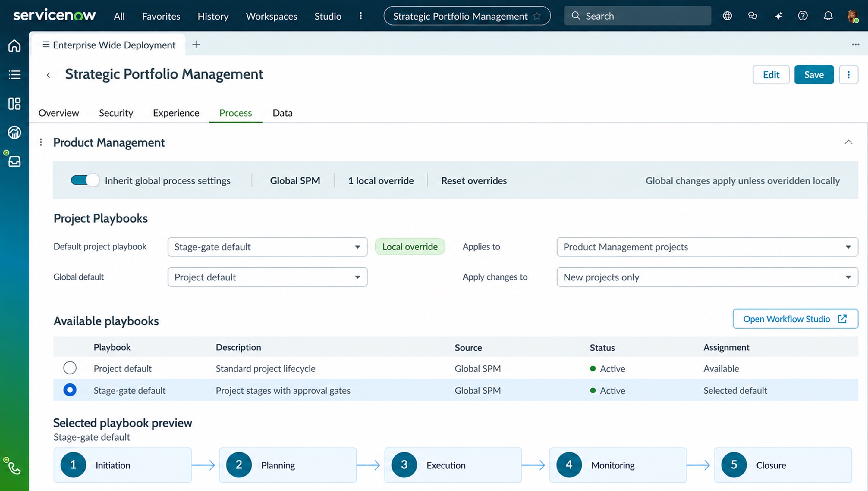
Task: Click Reset overrides
Action: point(474,181)
